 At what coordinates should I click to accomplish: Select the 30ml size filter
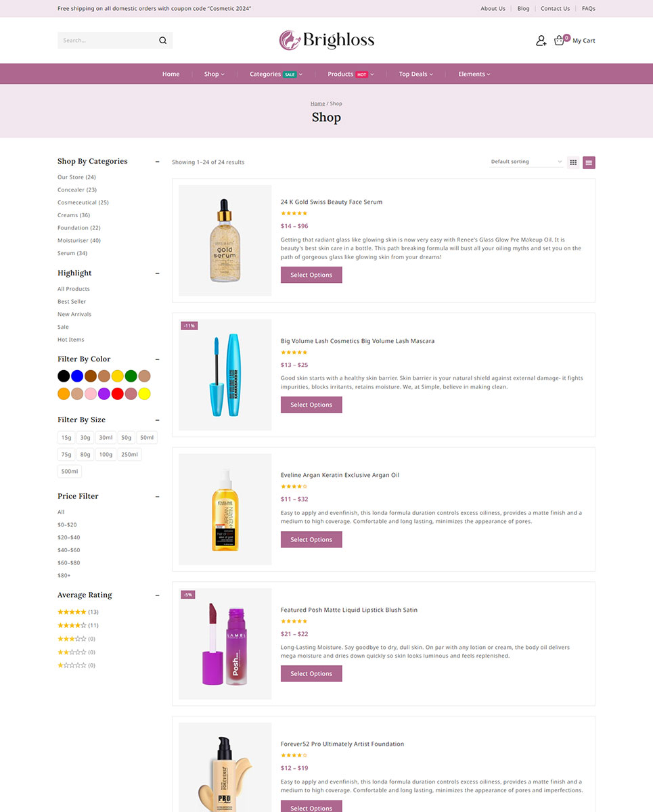click(x=104, y=438)
